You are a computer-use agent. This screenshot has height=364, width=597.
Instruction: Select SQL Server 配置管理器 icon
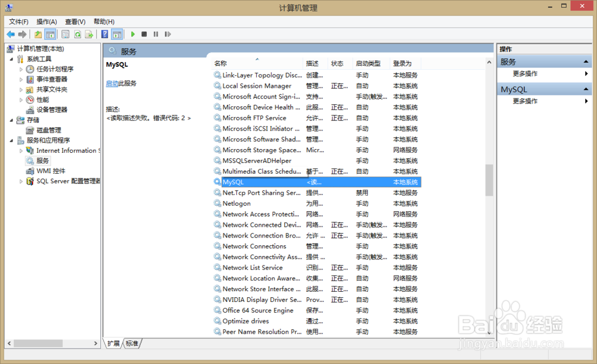point(30,181)
